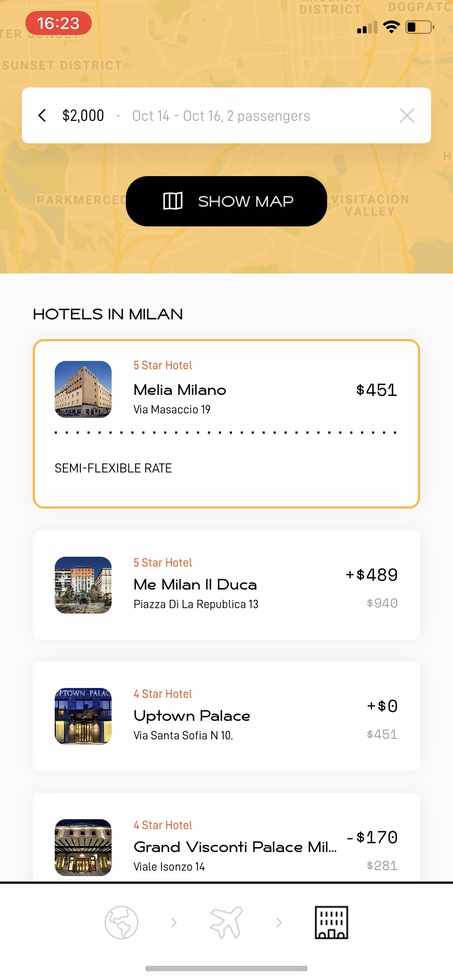The width and height of the screenshot is (453, 980).
Task: Go to the airplane flights step
Action: point(226,923)
